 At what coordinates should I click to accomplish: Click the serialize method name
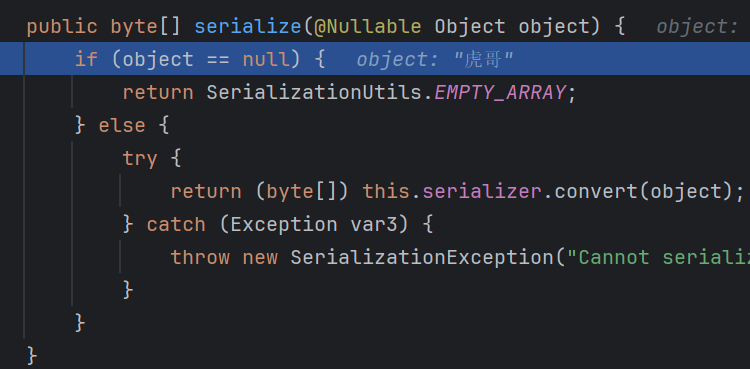coord(248,27)
